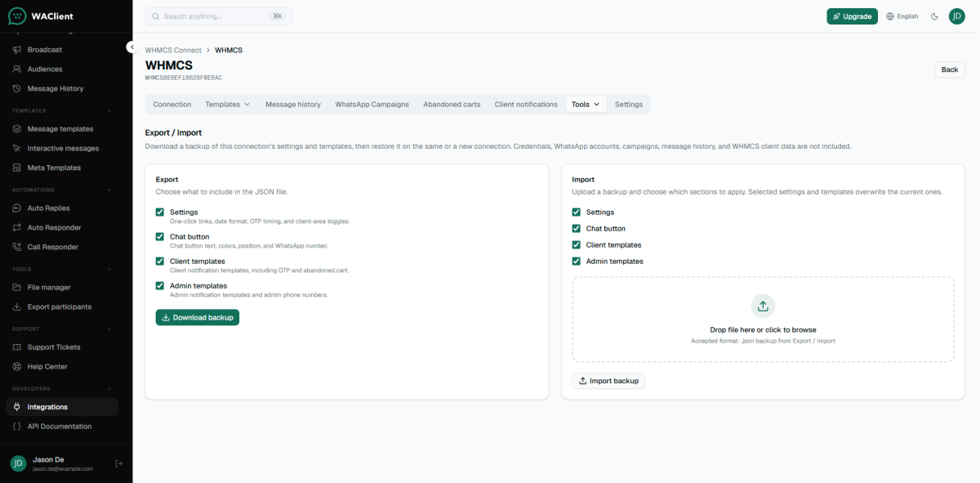
Task: Click the WAClient logo icon
Action: (x=17, y=16)
